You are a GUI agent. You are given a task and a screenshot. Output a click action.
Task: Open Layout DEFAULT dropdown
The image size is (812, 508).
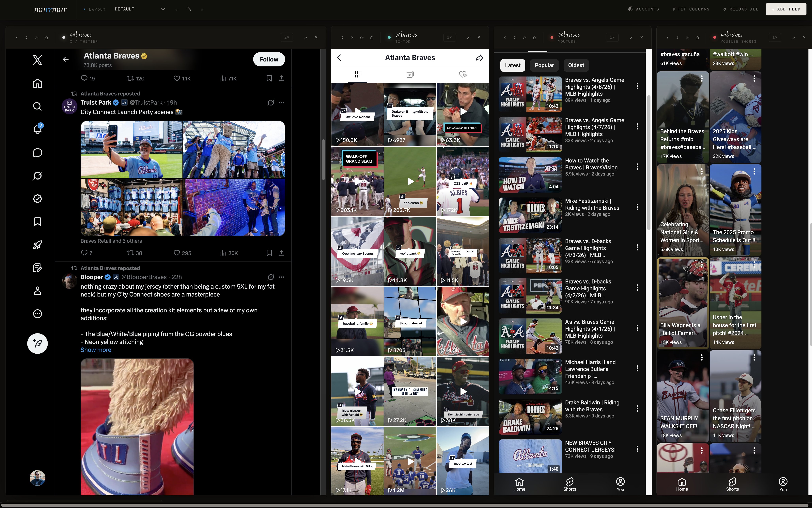click(x=140, y=9)
